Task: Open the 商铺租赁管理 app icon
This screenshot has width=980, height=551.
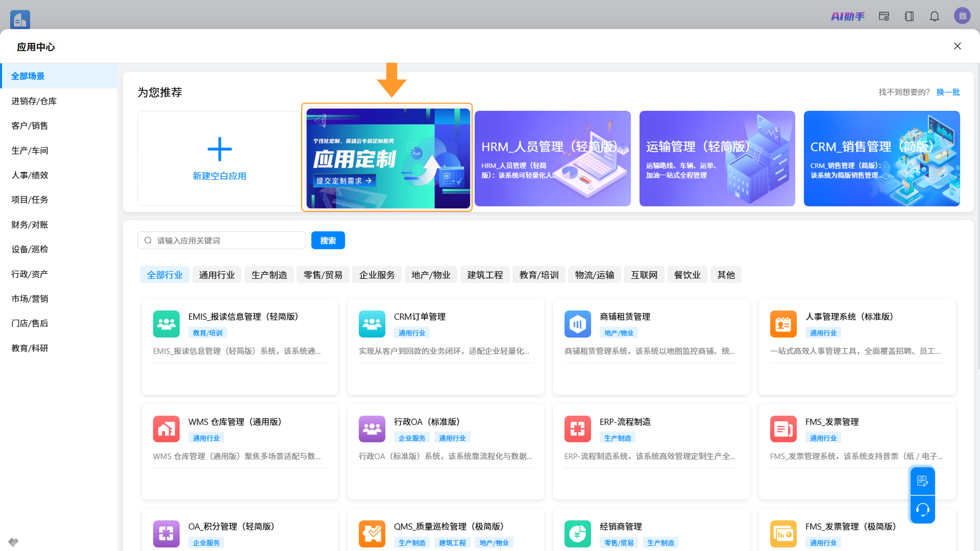Action: tap(578, 324)
